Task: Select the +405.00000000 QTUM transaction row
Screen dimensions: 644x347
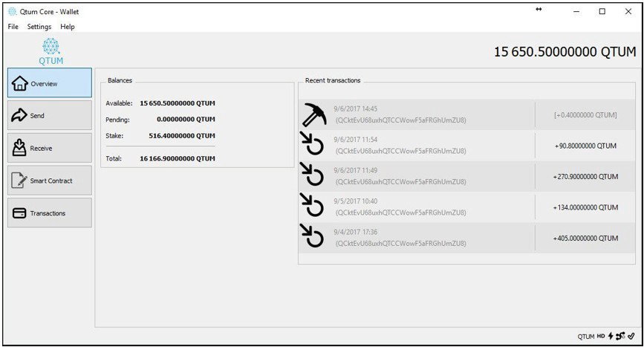Action: [467, 238]
